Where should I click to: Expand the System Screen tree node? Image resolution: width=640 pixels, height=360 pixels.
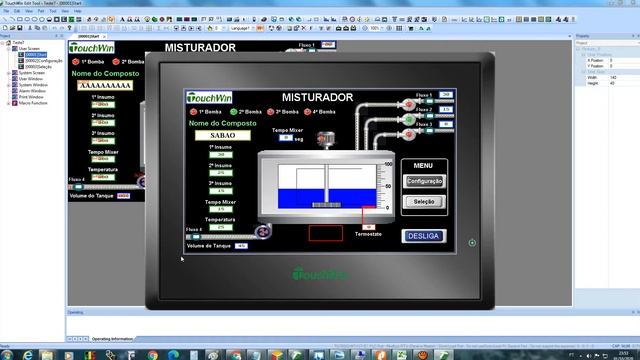pos(9,73)
